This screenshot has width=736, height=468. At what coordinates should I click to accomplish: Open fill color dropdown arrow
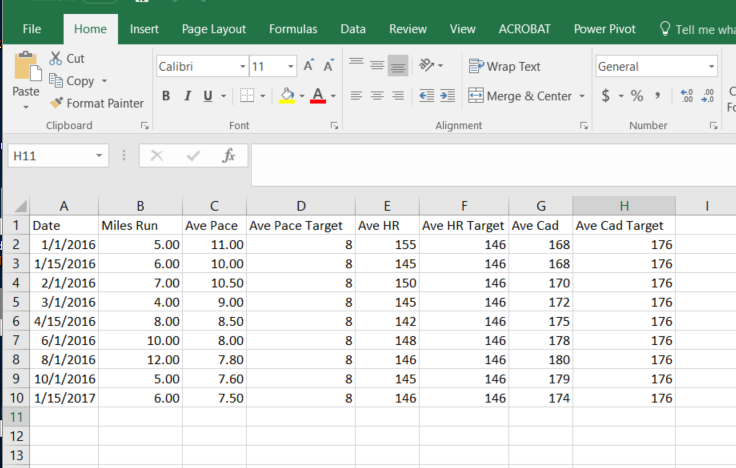pyautogui.click(x=302, y=96)
